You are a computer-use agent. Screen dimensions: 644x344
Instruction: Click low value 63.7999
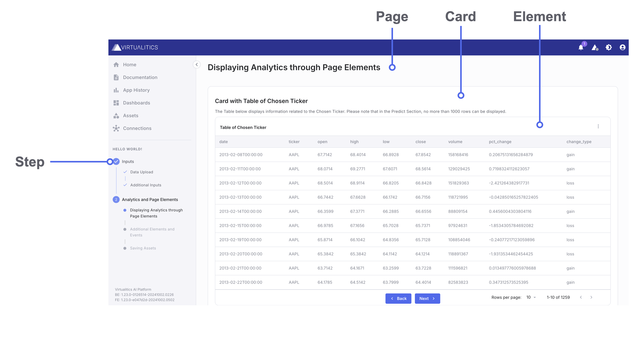click(x=391, y=282)
